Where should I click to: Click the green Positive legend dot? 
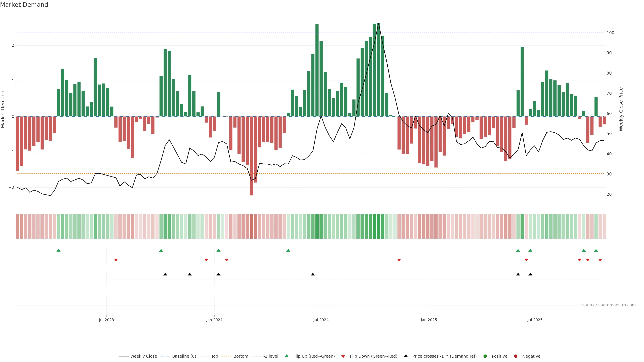pyautogui.click(x=485, y=356)
